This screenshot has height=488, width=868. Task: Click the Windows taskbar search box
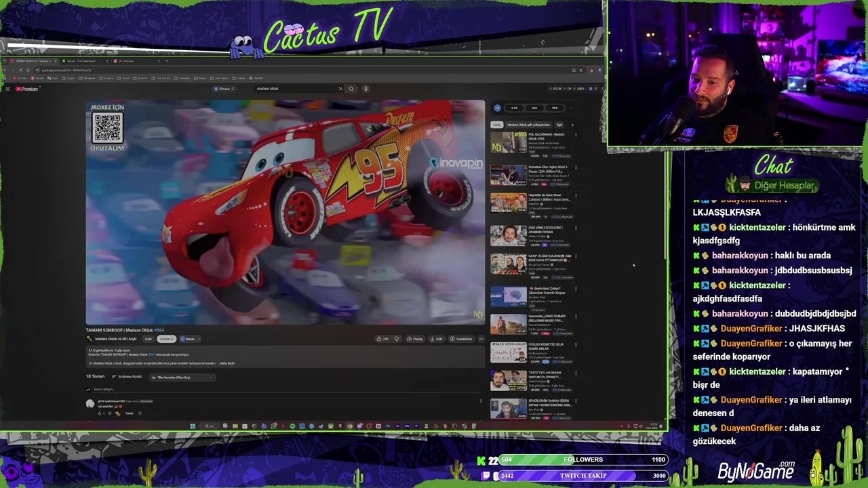pyautogui.click(x=210, y=426)
